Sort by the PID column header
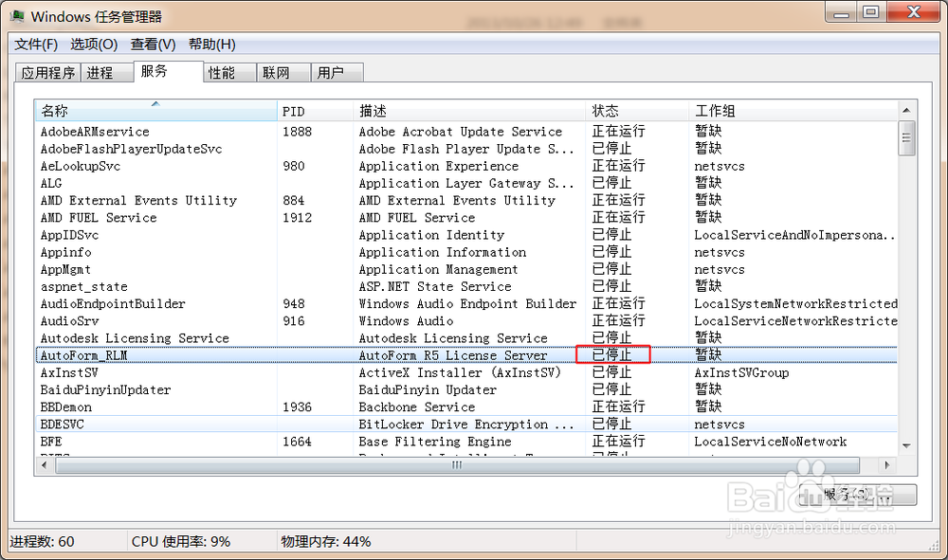This screenshot has height=560, width=948. 315,111
